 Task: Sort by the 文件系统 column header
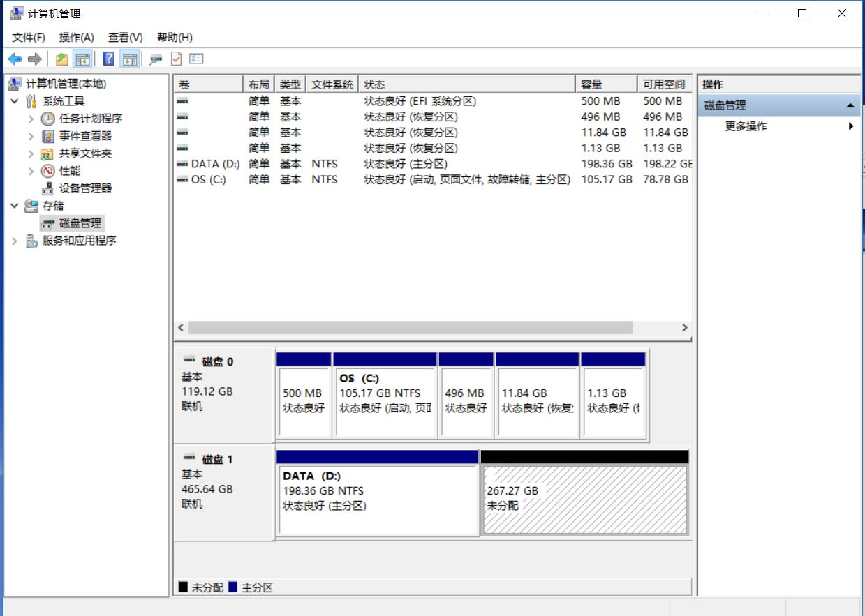coord(332,84)
